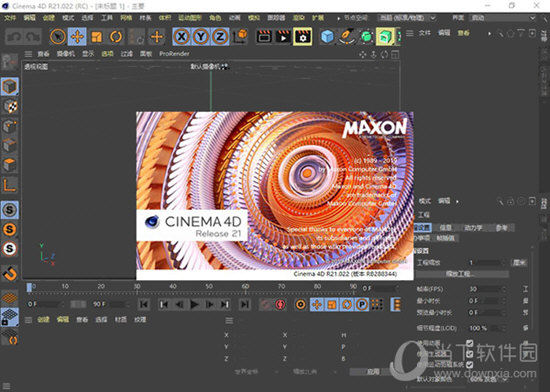Click the timeline current-frame slider handle
The height and width of the screenshot is (392, 550).
click(x=29, y=288)
